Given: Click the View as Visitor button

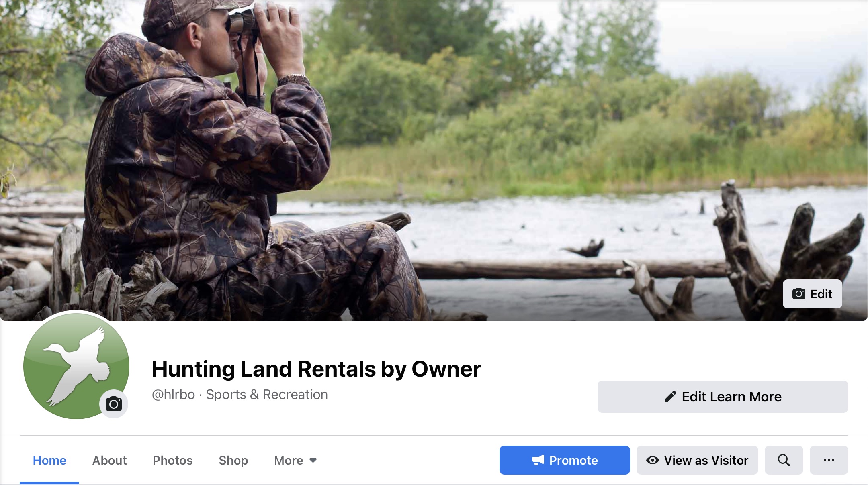Looking at the screenshot, I should pos(697,460).
